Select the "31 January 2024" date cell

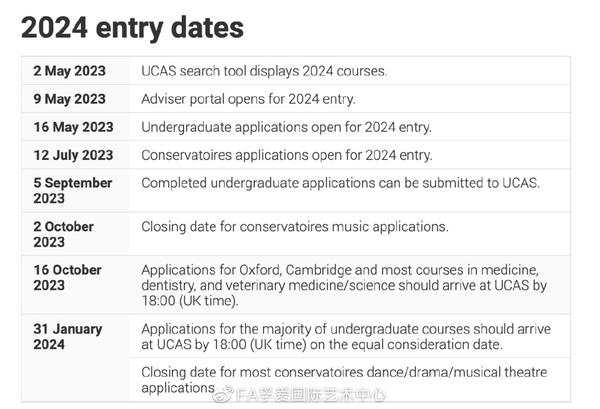[x=67, y=336]
